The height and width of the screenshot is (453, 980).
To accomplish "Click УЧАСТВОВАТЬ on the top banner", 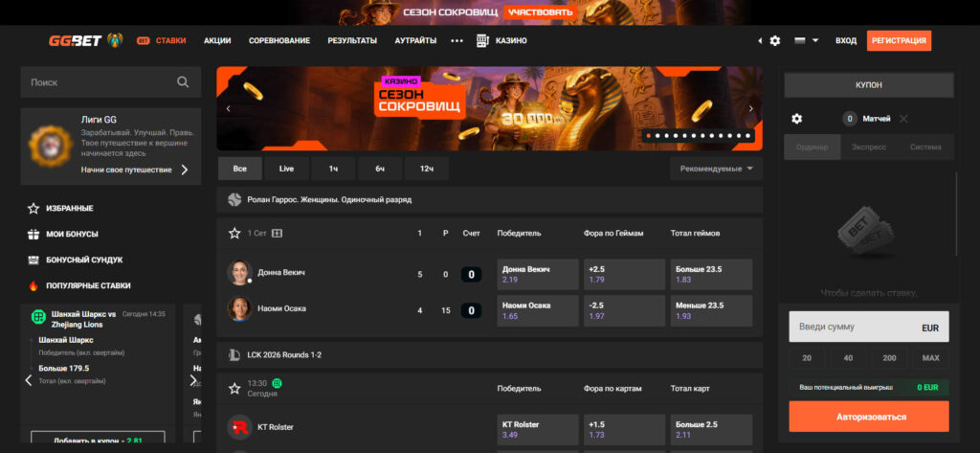I will (540, 11).
